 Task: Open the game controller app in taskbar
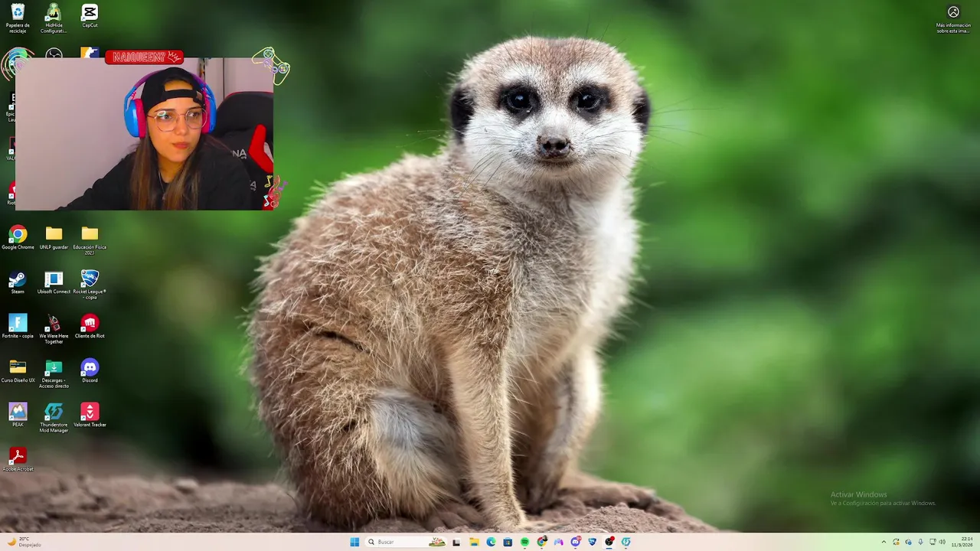[x=559, y=542]
